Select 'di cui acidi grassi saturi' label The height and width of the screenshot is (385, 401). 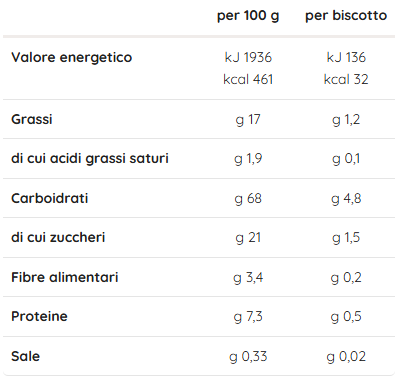tap(90, 159)
